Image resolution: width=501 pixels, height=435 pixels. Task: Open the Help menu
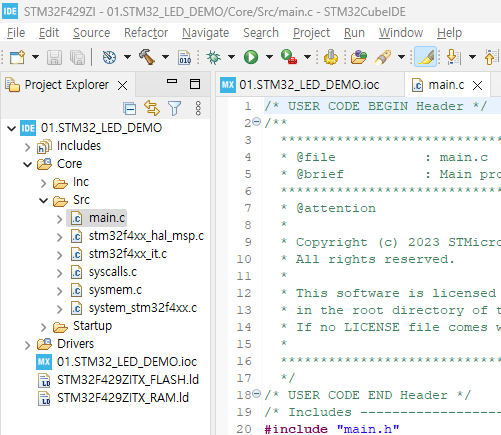point(450,33)
